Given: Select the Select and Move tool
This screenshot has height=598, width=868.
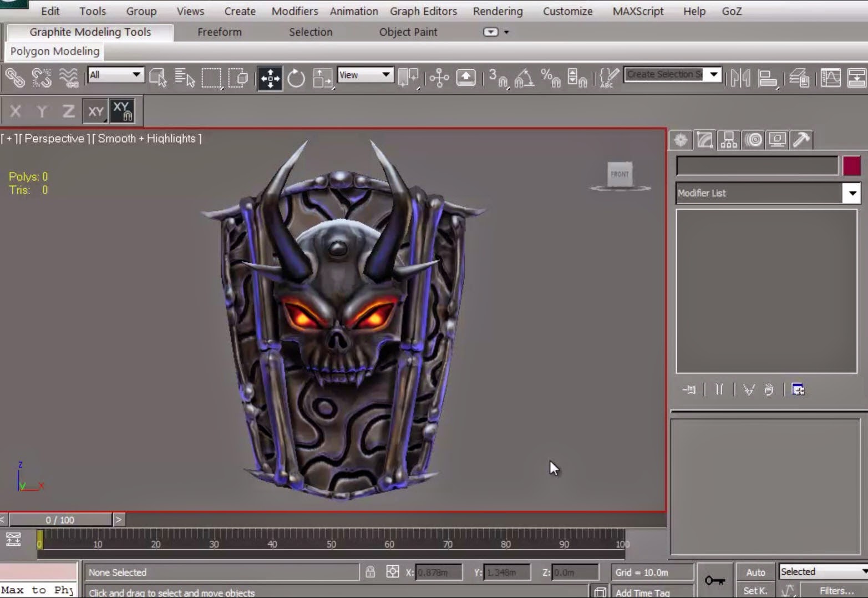Looking at the screenshot, I should click(270, 78).
